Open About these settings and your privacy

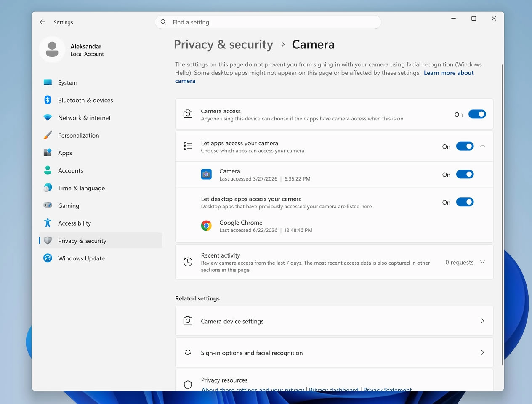click(253, 389)
